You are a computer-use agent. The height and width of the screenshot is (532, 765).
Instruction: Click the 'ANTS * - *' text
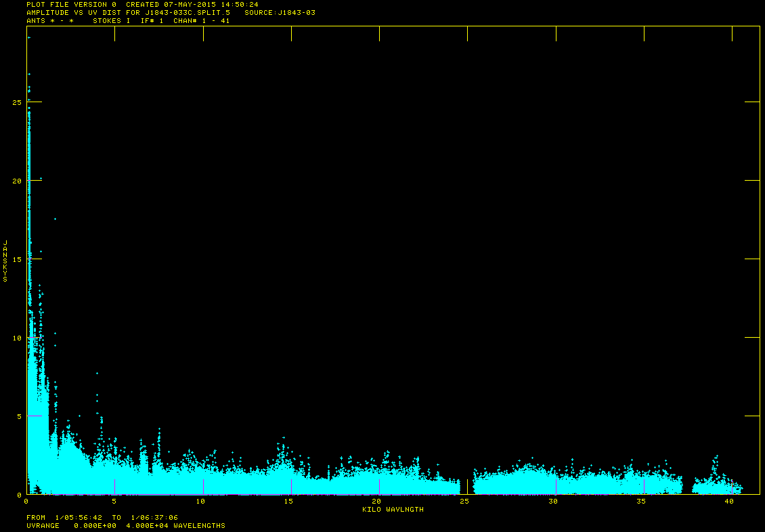[x=50, y=21]
